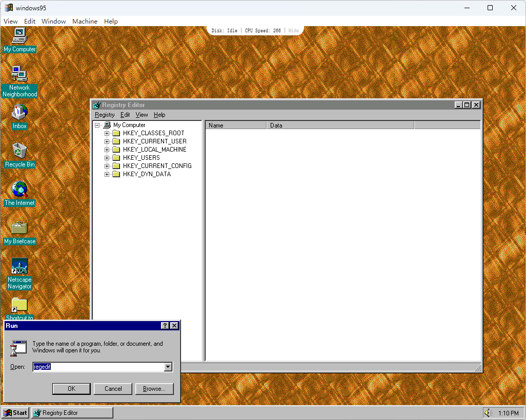526x420 pixels.
Task: Open the Network Neighborhood icon
Action: 19,74
